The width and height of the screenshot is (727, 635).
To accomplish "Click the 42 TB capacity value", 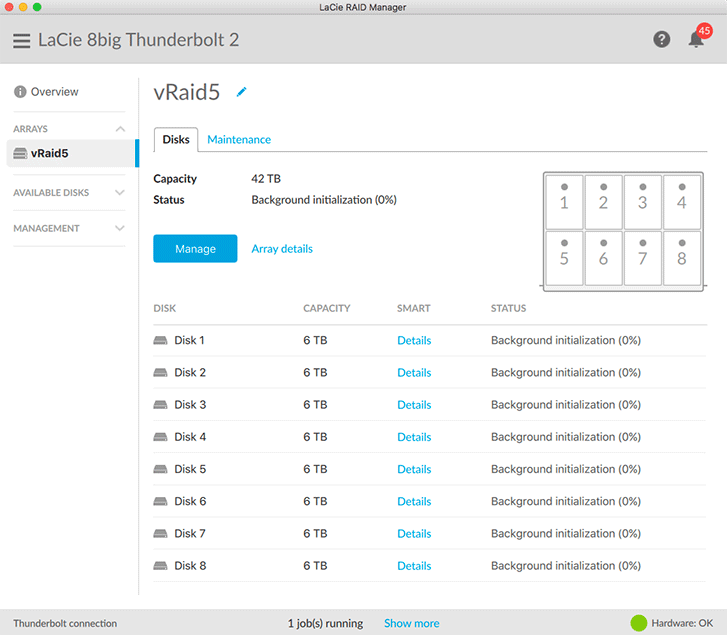I will [266, 178].
